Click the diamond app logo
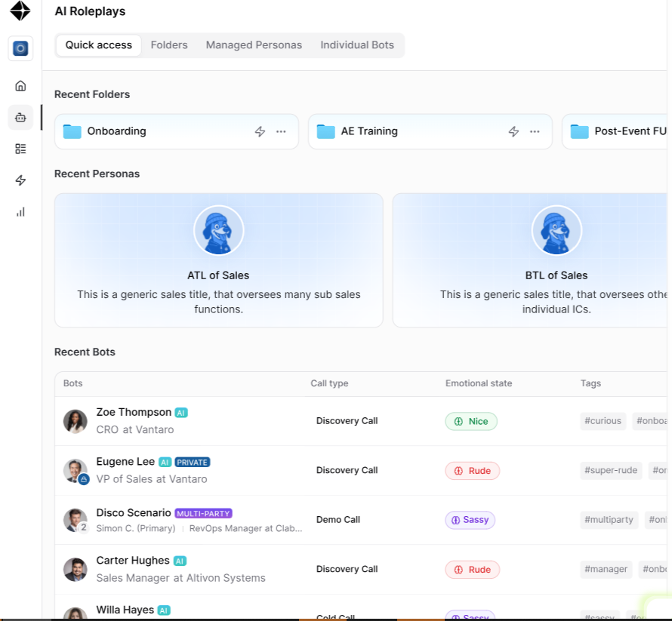The image size is (672, 621). click(20, 11)
